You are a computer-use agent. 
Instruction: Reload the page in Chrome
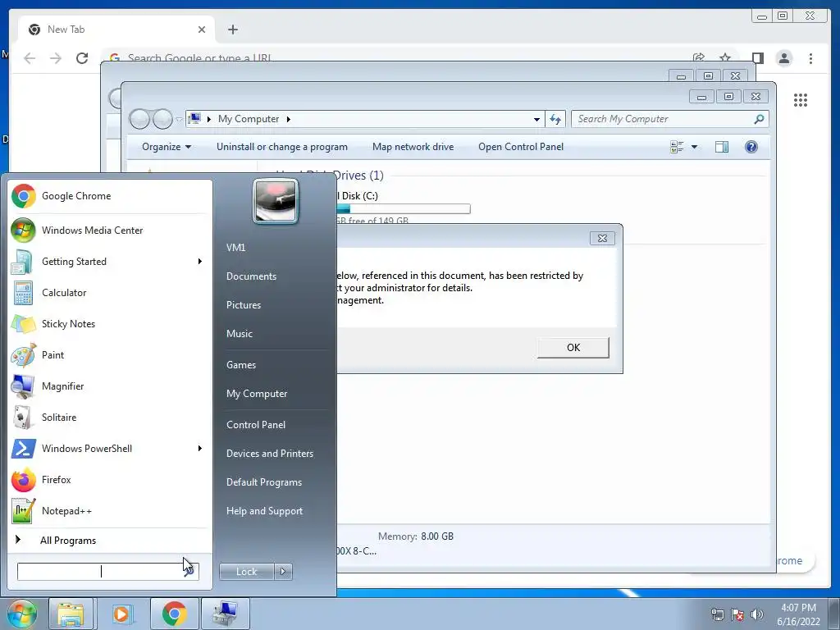[x=82, y=58]
